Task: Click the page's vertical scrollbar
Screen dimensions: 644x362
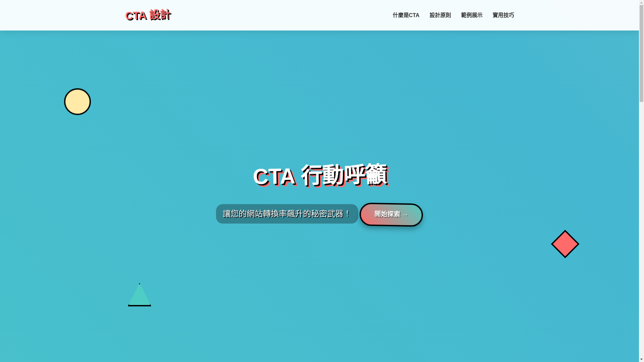Action: pos(641,181)
